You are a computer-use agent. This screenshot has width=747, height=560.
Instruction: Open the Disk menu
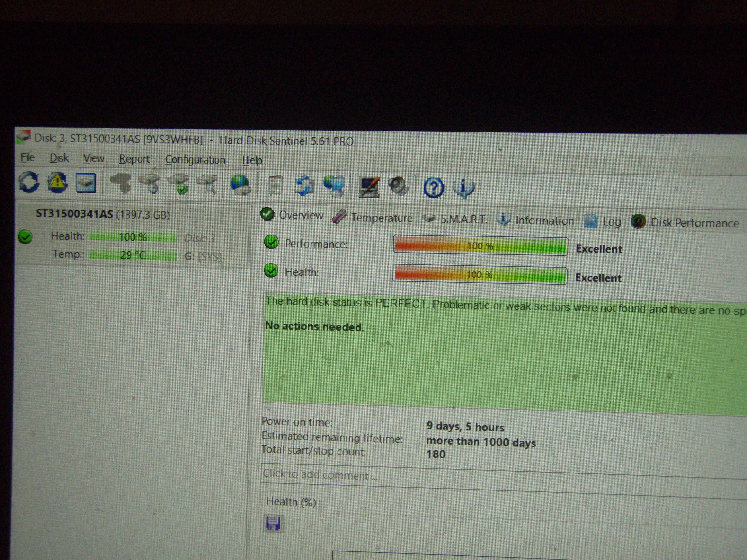coord(59,158)
